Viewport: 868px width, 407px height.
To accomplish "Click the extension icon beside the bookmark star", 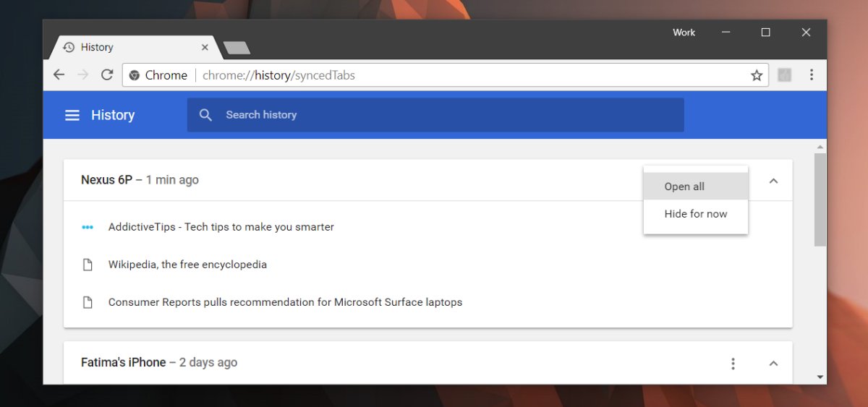I will tap(785, 75).
